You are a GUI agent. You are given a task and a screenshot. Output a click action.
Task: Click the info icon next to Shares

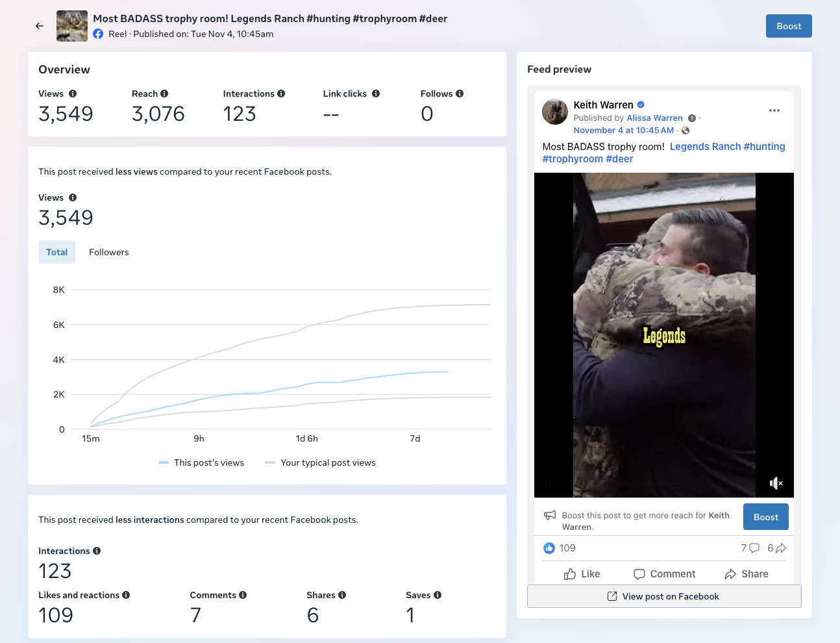pos(342,595)
